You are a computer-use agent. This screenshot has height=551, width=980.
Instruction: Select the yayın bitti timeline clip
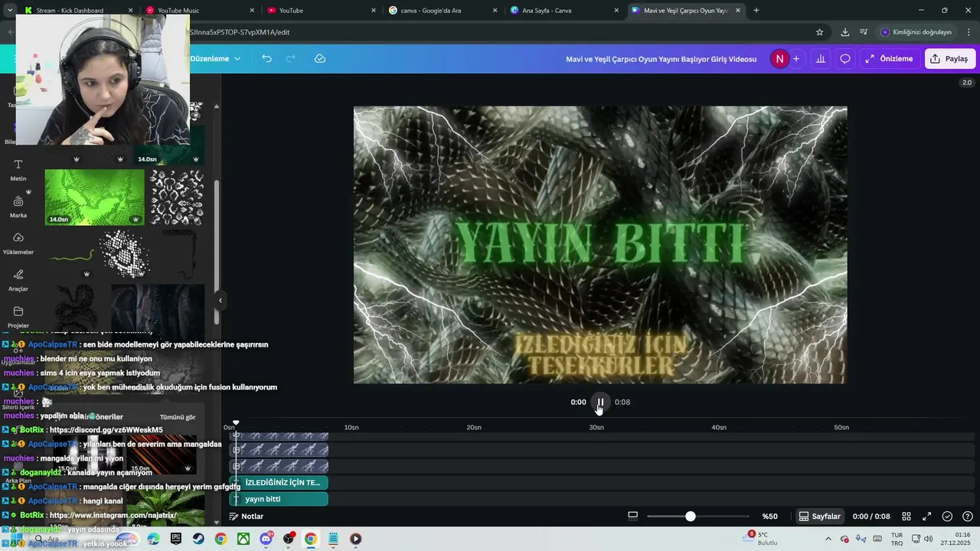pyautogui.click(x=279, y=499)
